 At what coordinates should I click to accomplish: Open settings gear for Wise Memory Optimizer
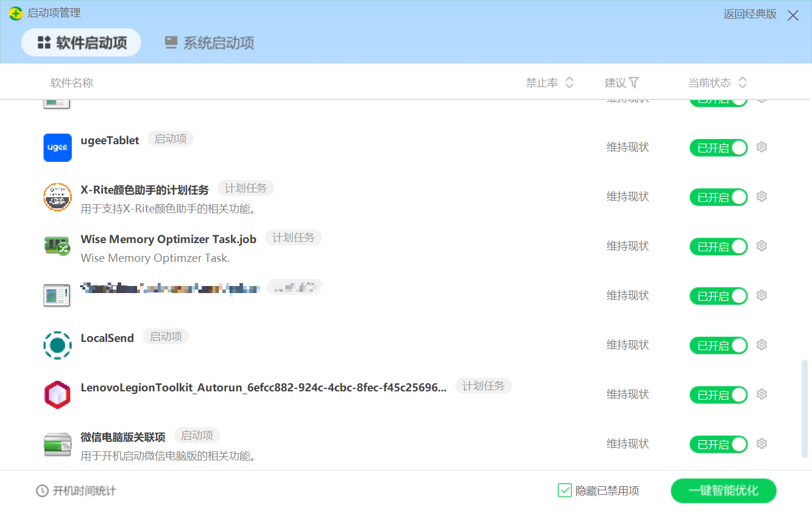click(x=762, y=246)
